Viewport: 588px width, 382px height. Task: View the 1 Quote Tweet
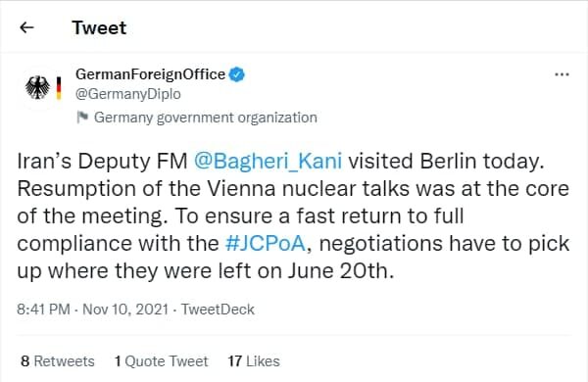tap(162, 361)
